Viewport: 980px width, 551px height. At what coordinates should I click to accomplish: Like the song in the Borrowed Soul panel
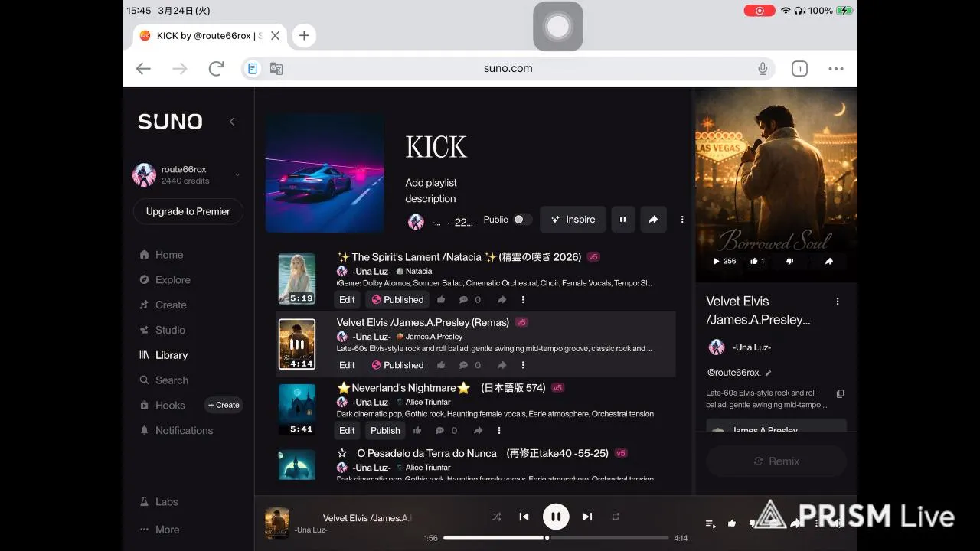[x=757, y=261]
